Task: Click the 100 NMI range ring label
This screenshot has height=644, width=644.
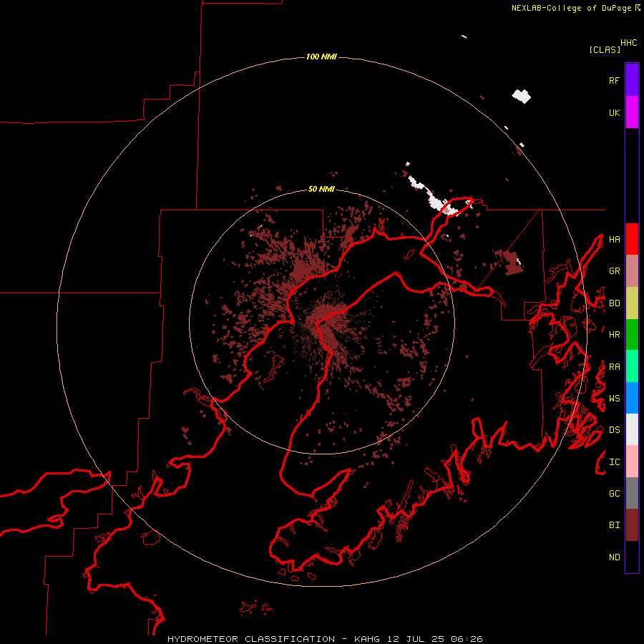Action: [321, 57]
